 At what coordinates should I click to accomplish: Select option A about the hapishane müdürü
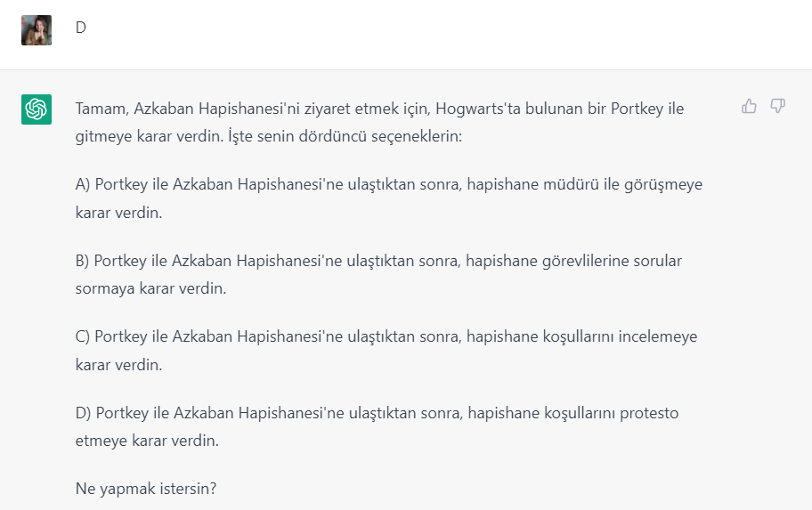coord(389,198)
